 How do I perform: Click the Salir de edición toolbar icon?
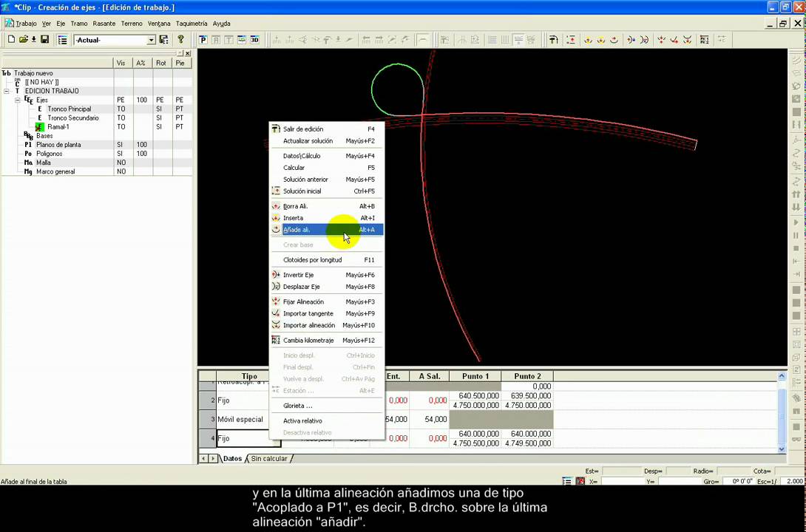click(x=553, y=40)
